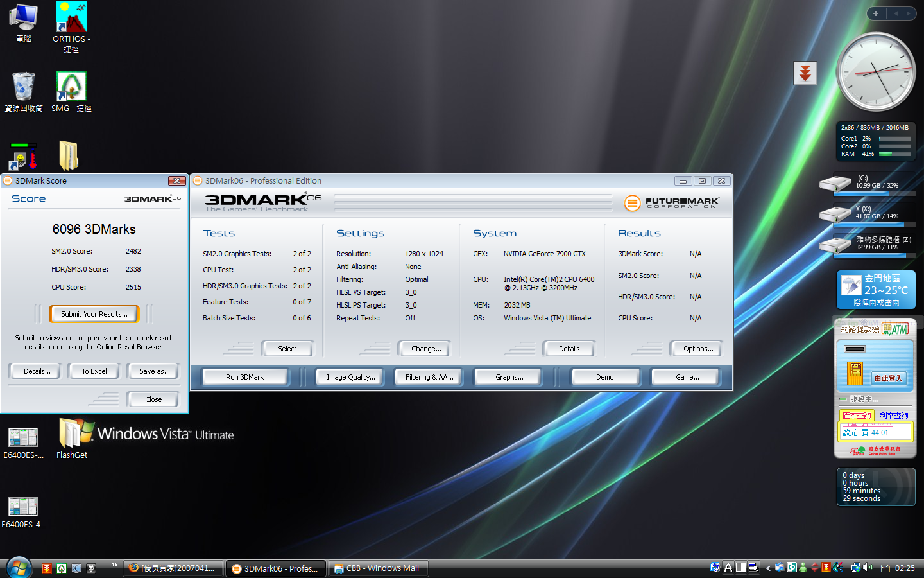Click the X: drive gadget icon
Viewport: 924px width, 578px height.
[x=835, y=214]
